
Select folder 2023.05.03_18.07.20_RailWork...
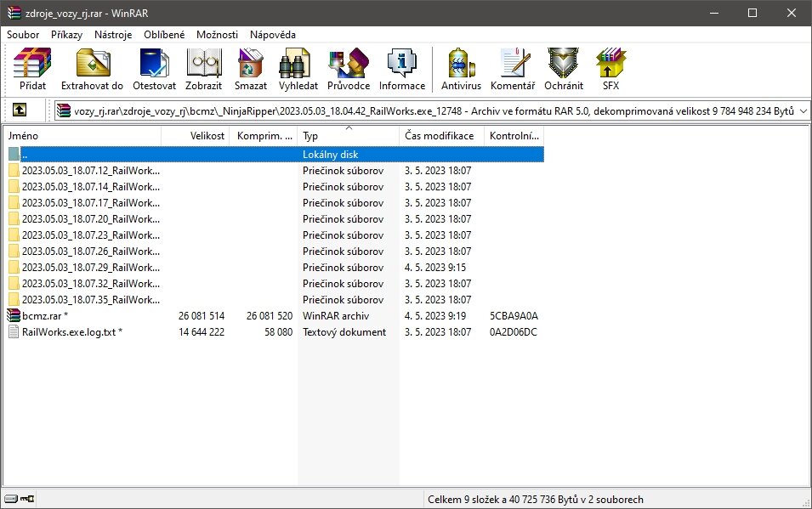pos(91,218)
